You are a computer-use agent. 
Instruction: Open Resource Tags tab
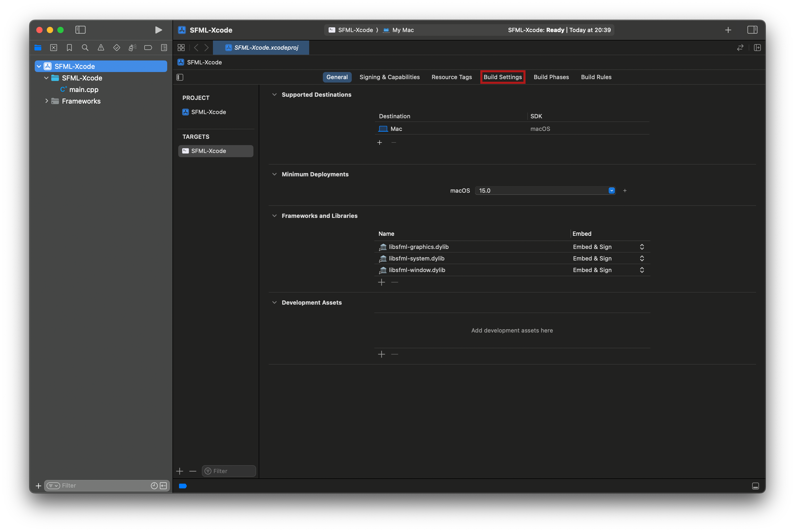(451, 77)
